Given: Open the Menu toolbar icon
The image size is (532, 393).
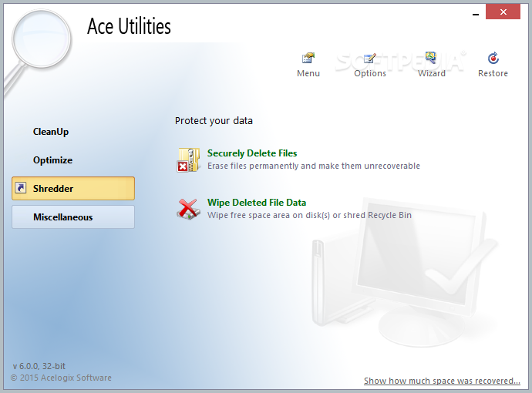Looking at the screenshot, I should [308, 59].
